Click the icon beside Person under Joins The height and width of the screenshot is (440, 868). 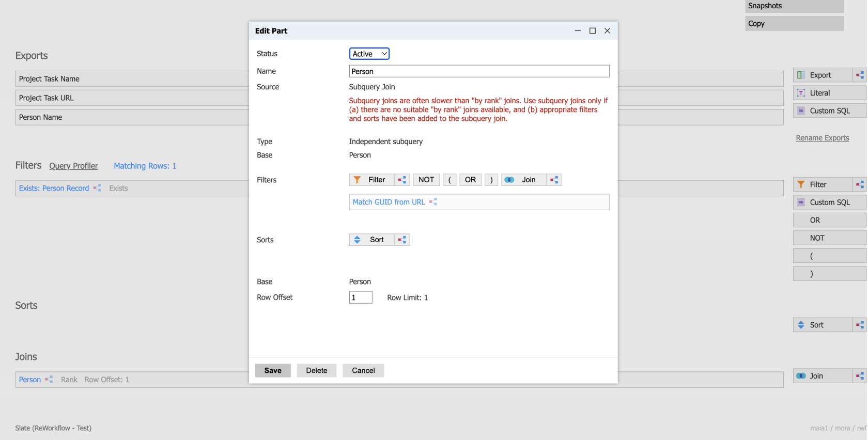(49, 380)
